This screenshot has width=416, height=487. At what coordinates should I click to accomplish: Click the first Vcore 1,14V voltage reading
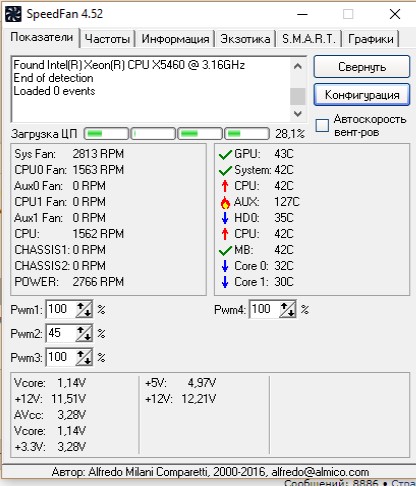coord(50,383)
